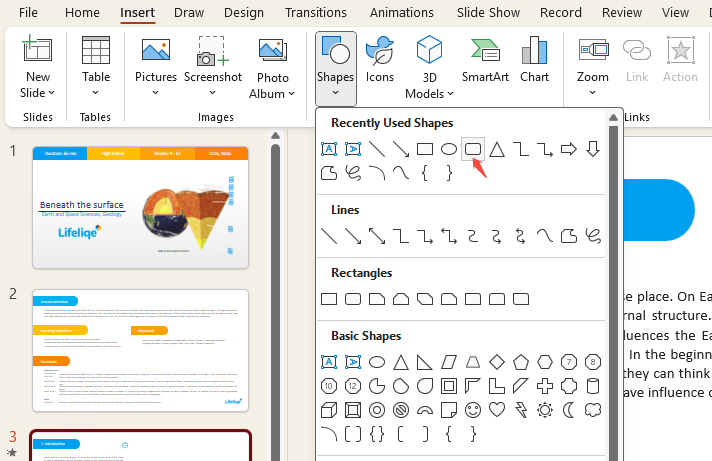Click the New Slide icon
The image size is (712, 461).
37,49
